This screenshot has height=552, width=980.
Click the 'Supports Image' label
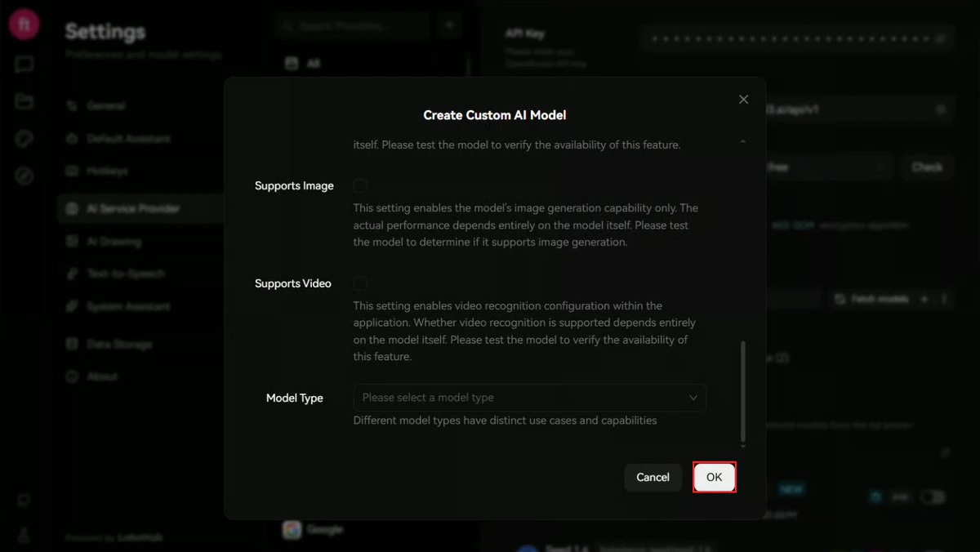[294, 186]
